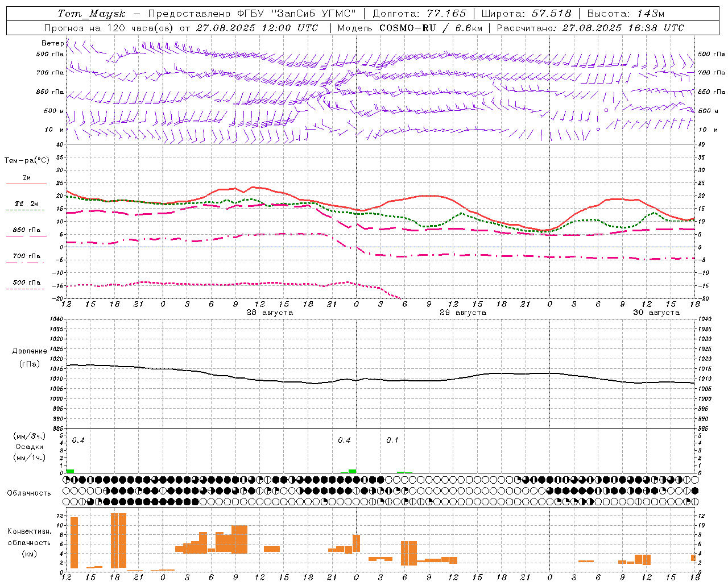Image resolution: width=728 pixels, height=582 pixels.
Task: Click the 'Давление' pressure panel label
Action: (x=30, y=351)
